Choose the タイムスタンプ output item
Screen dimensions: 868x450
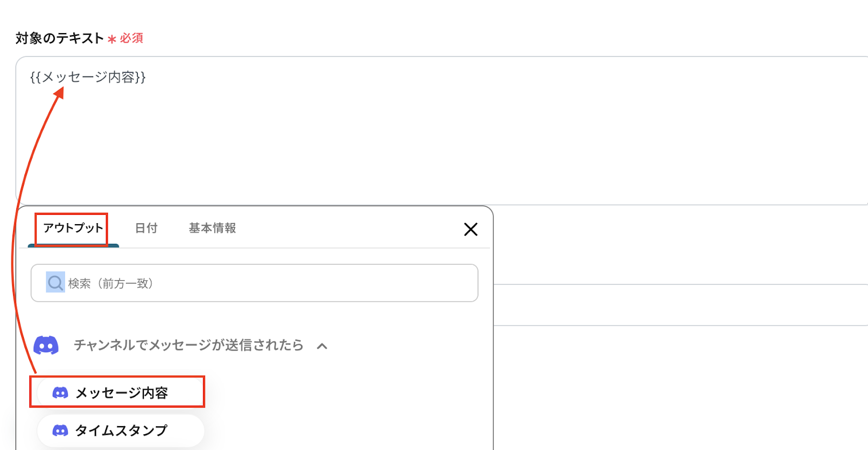[121, 430]
